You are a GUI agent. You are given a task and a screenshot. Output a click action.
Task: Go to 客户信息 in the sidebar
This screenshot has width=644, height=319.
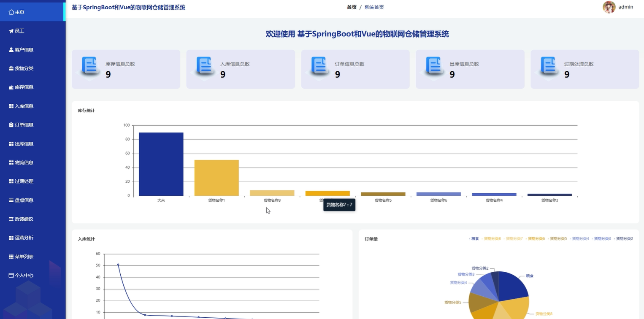(x=32, y=50)
